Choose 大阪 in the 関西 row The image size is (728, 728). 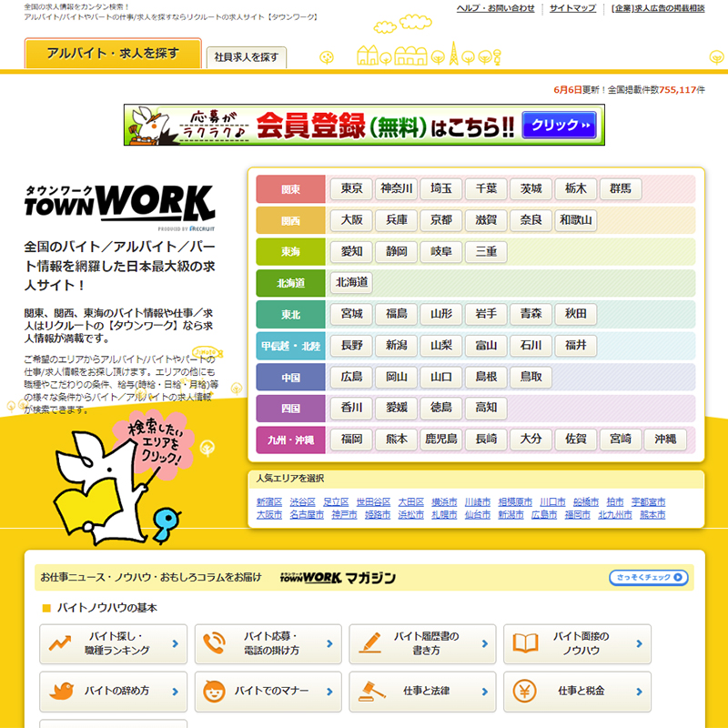(x=351, y=220)
